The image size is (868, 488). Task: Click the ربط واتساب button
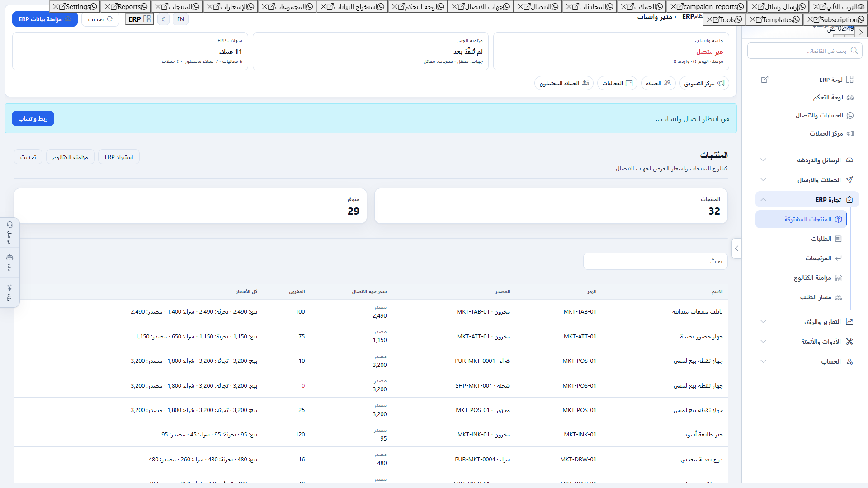click(x=33, y=119)
